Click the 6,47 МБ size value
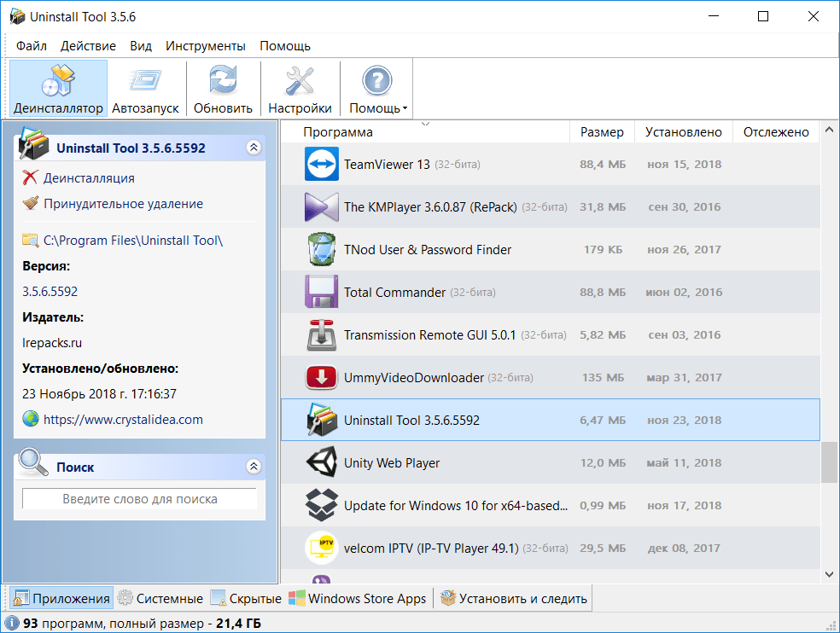840x633 pixels. click(x=603, y=421)
